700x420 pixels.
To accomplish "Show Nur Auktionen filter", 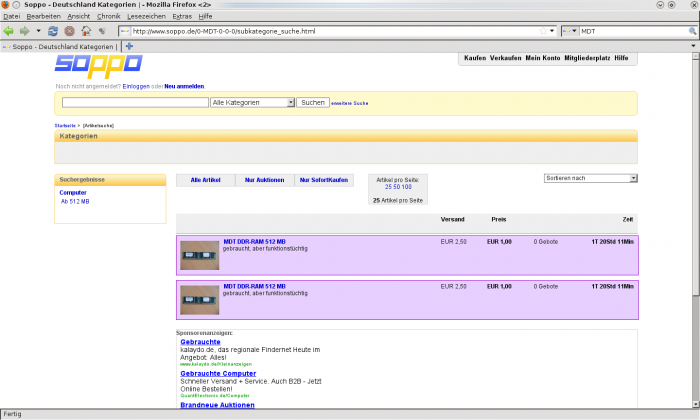I will click(264, 180).
